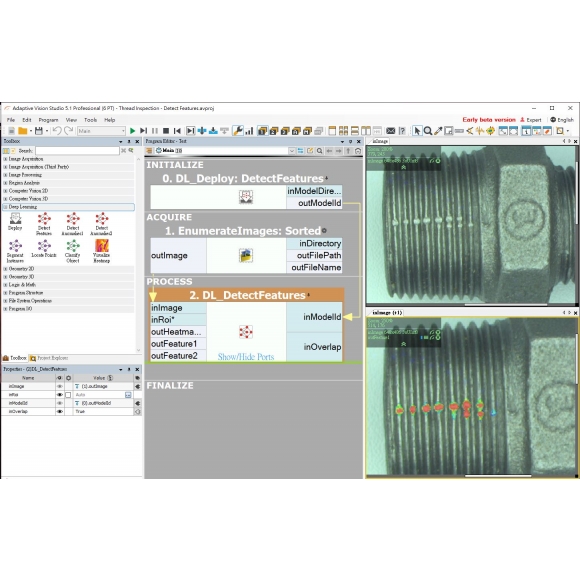
Task: Click the Toolbox search input field
Action: tap(77, 151)
